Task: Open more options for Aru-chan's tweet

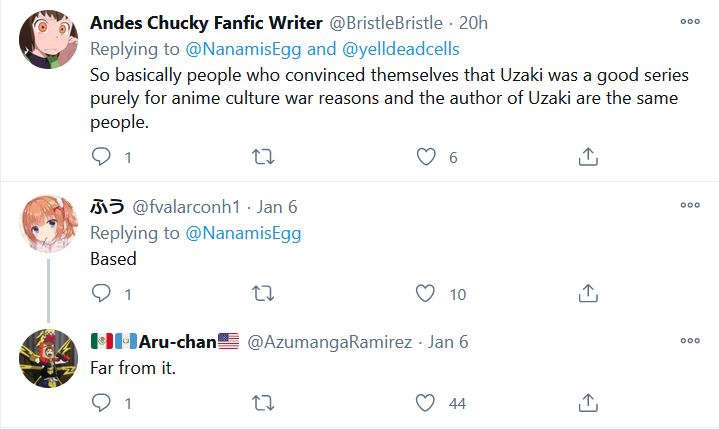Action: coord(690,340)
